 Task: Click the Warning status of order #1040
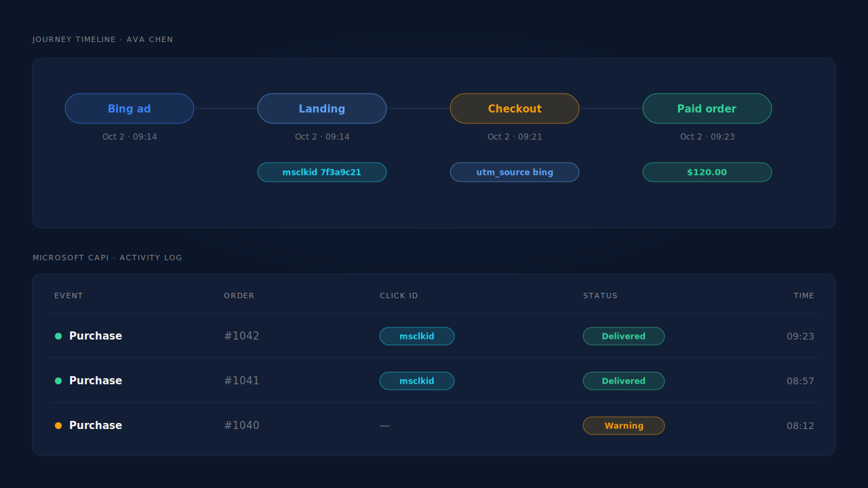tap(624, 426)
